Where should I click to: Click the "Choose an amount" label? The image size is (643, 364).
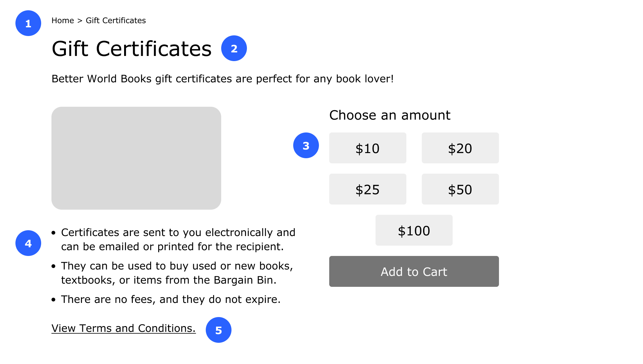pyautogui.click(x=390, y=115)
